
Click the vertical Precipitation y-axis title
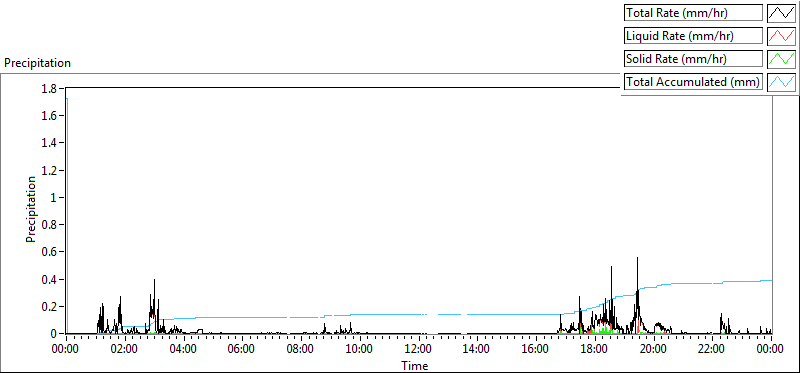(31, 209)
